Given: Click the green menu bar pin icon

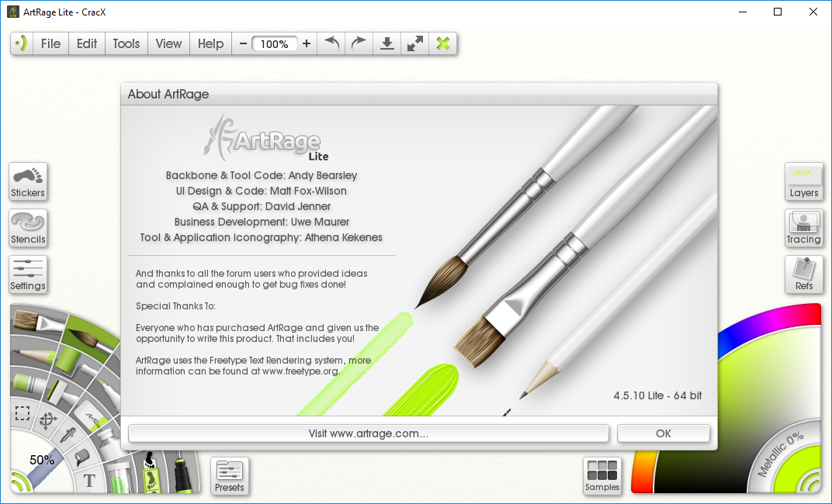Looking at the screenshot, I should pyautogui.click(x=22, y=43).
